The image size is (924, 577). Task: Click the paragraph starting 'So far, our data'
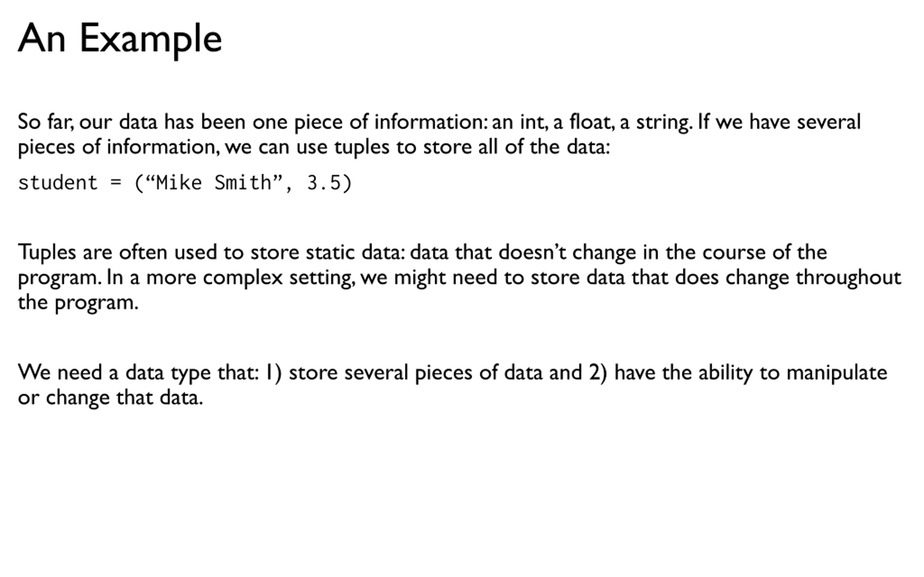439,134
